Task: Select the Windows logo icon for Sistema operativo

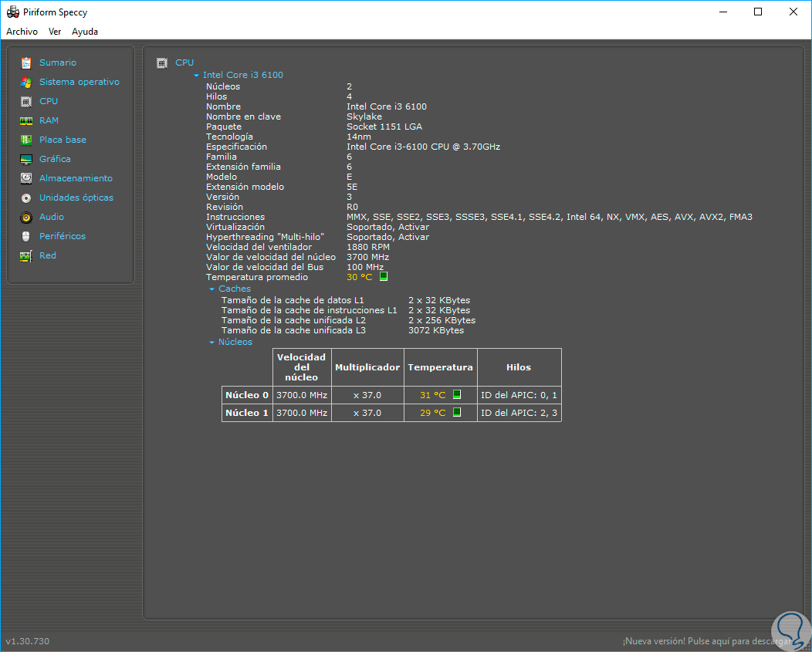Action: pos(26,82)
